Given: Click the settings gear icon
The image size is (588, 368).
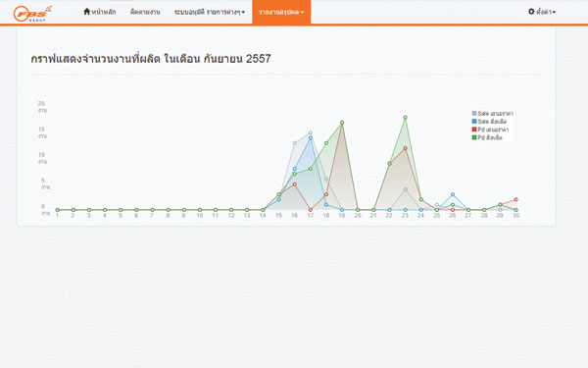Looking at the screenshot, I should click(531, 12).
